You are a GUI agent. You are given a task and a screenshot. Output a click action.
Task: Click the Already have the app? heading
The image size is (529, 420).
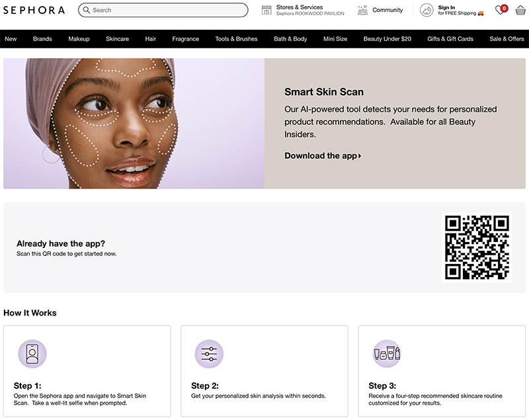[x=61, y=243]
